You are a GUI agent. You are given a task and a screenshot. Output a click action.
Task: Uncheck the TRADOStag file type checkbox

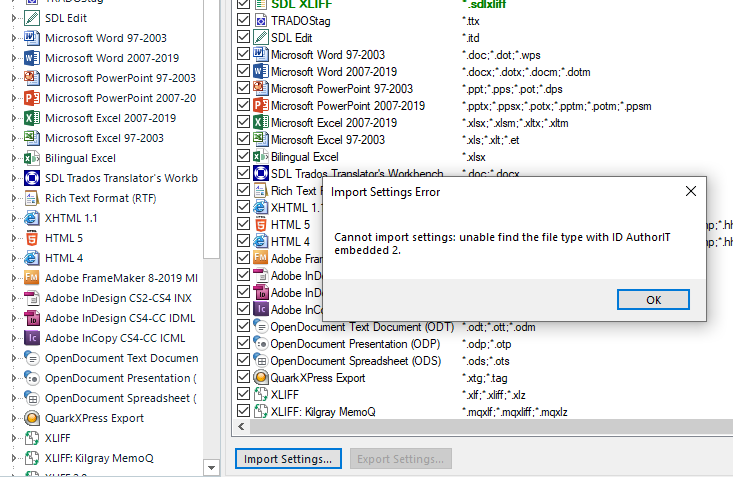(x=243, y=20)
